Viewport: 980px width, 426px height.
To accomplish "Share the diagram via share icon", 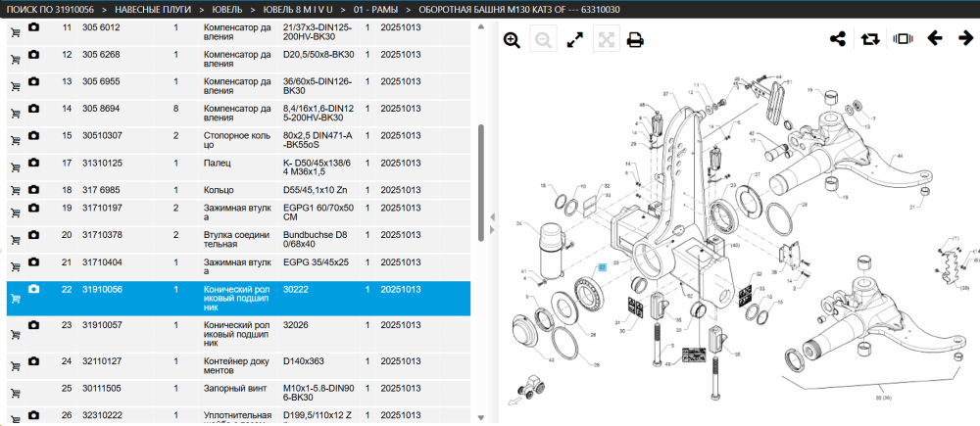I will click(838, 39).
